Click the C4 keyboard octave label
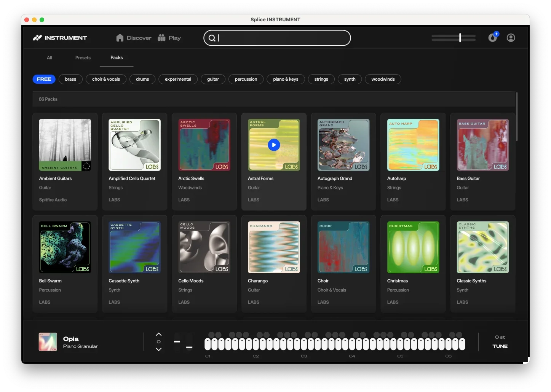 [352, 356]
